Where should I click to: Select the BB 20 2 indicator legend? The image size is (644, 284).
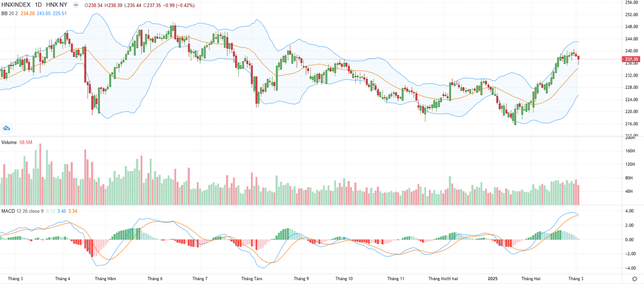pos(11,12)
